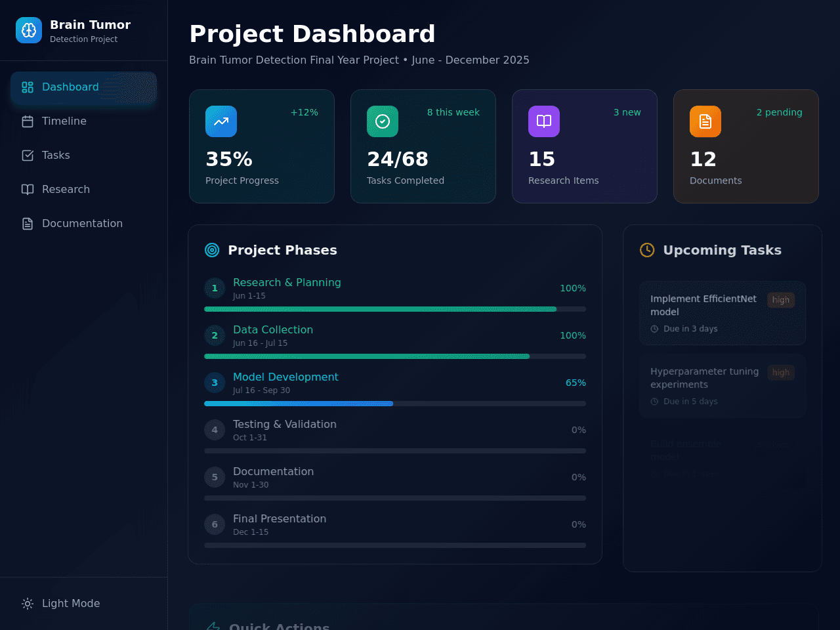Screen dimensions: 840x630
Task: Open the 24/68 Tasks Completed card
Action: coord(423,146)
